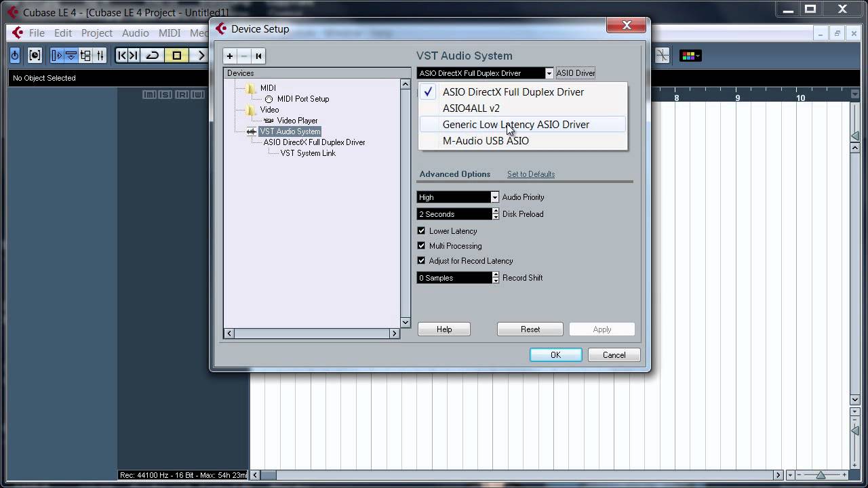Click the greyed-out Apply button
The height and width of the screenshot is (488, 868).
602,329
